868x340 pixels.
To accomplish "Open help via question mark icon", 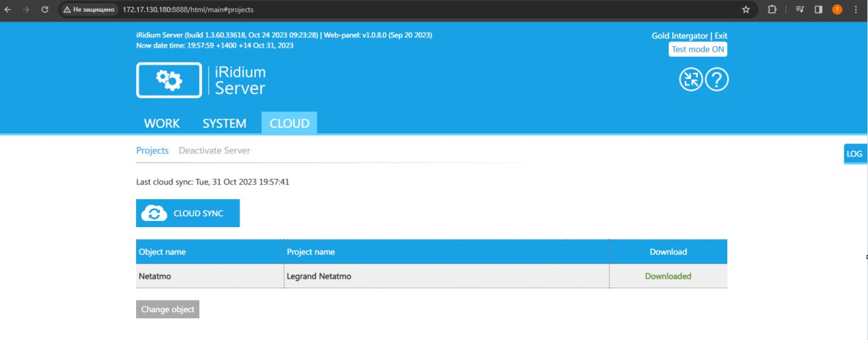I will tap(717, 80).
